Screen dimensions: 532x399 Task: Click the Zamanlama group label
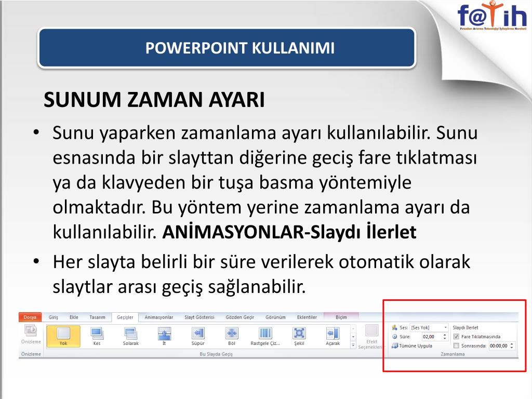tap(453, 354)
